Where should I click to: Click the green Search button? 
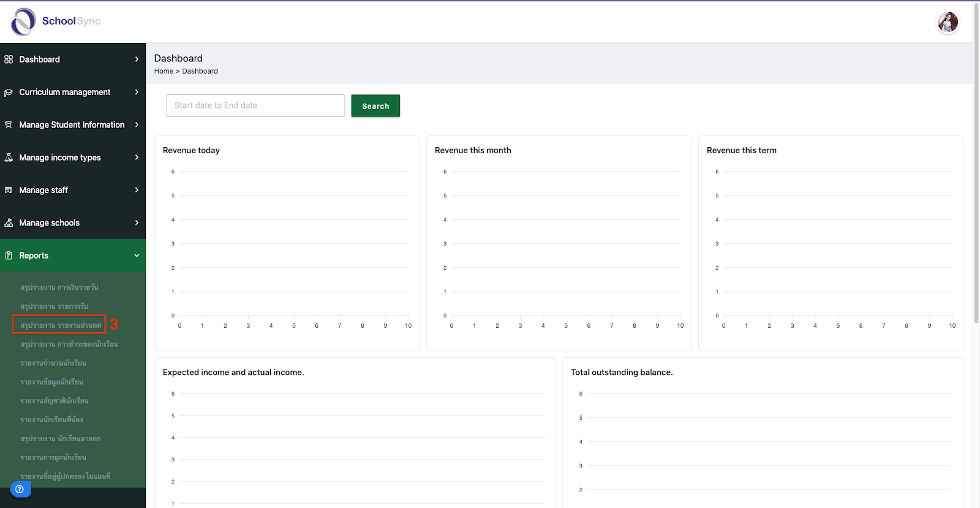pyautogui.click(x=375, y=106)
